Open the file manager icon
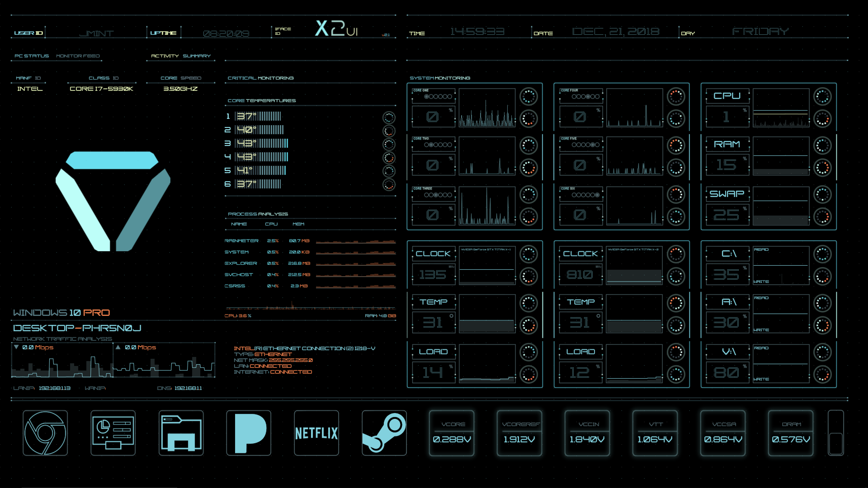Image resolution: width=868 pixels, height=488 pixels. [181, 433]
